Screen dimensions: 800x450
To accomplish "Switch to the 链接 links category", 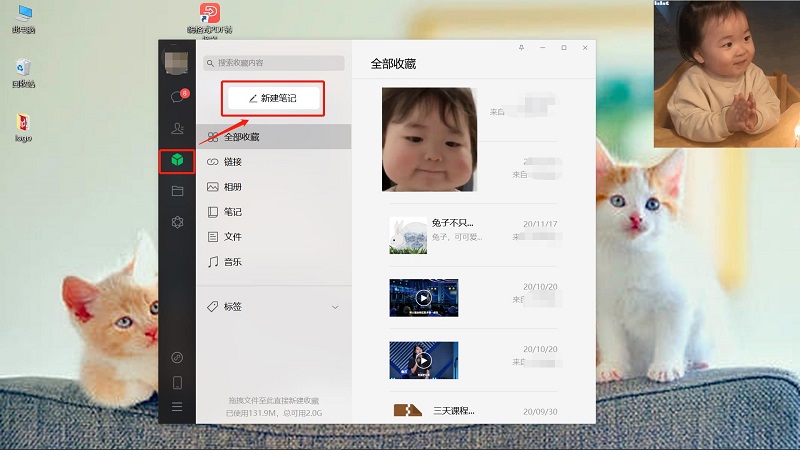I will 232,162.
